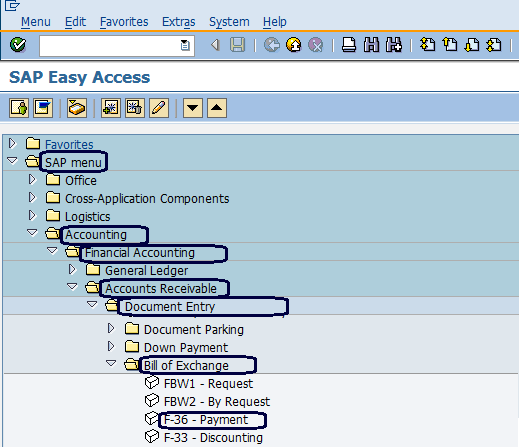Select F-36 - Payment transaction
Screen dimensions: 519x447
click(x=206, y=420)
